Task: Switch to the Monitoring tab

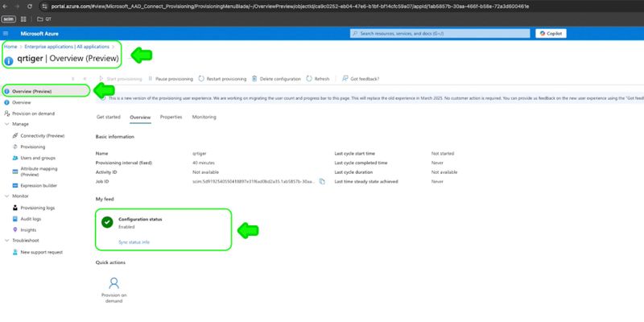Action: point(204,117)
